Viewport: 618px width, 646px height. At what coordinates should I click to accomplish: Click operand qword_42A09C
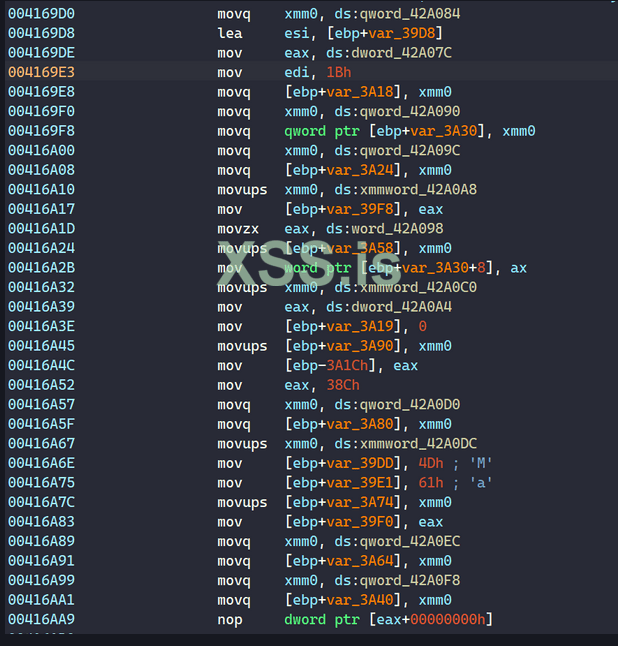(410, 151)
